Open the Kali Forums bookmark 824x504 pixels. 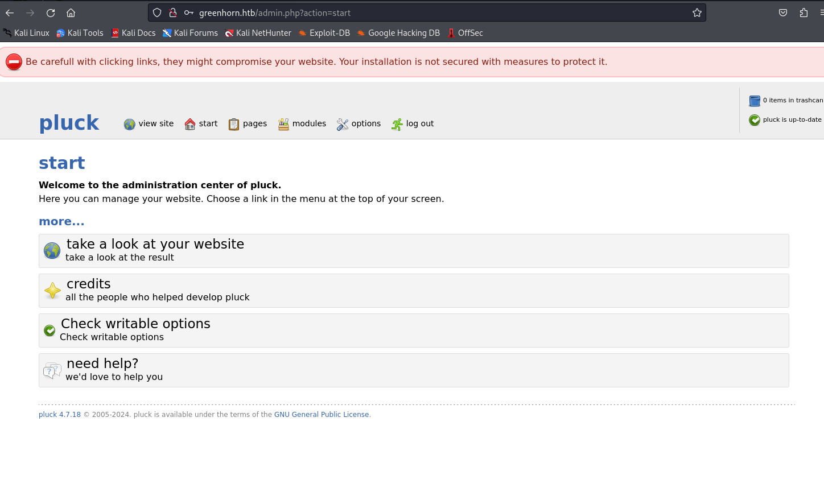pyautogui.click(x=190, y=33)
